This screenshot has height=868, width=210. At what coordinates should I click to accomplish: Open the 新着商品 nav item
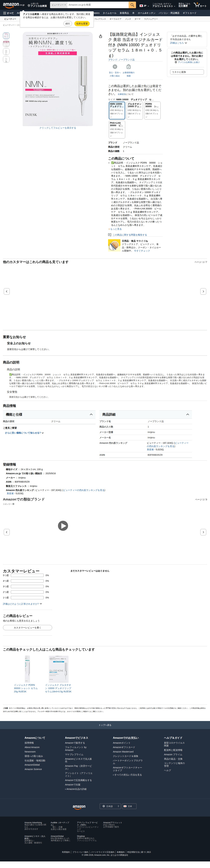click(x=124, y=13)
